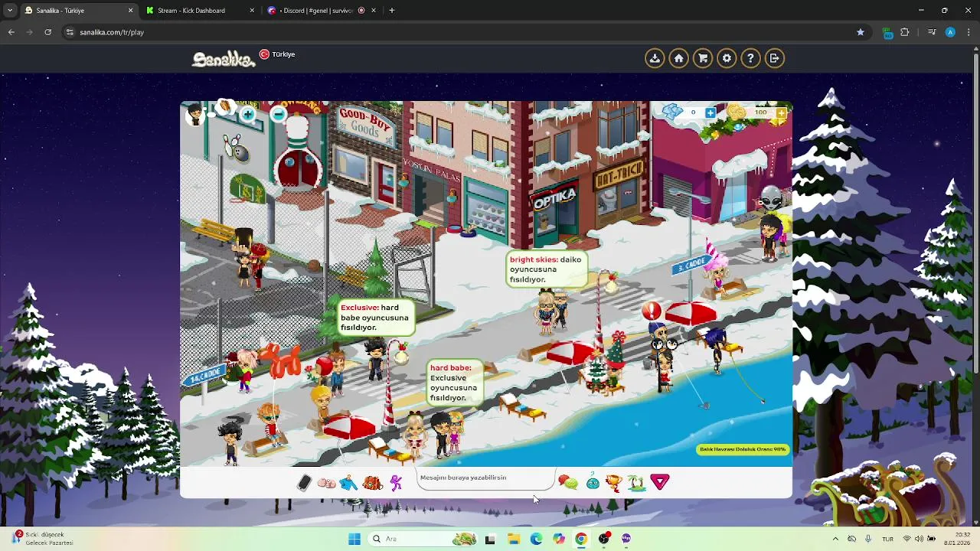The width and height of the screenshot is (980, 551).
Task: Click the player avatar portrait bubble
Action: 196,115
